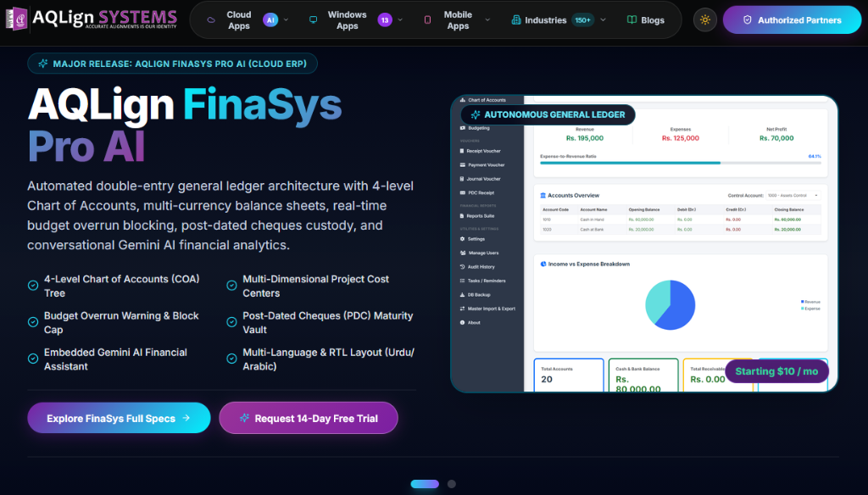Click the 13 badge on Windows Apps
Image resolution: width=868 pixels, height=495 pixels.
click(x=385, y=20)
